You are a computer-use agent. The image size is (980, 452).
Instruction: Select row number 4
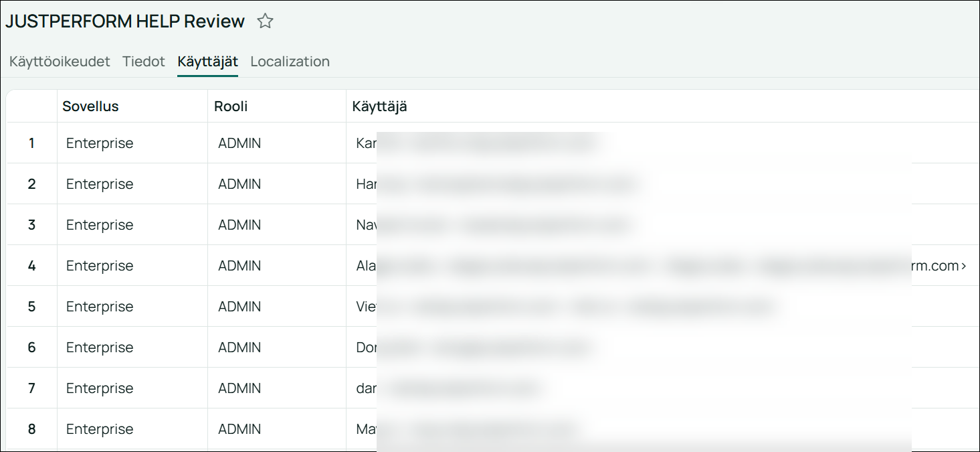31,266
